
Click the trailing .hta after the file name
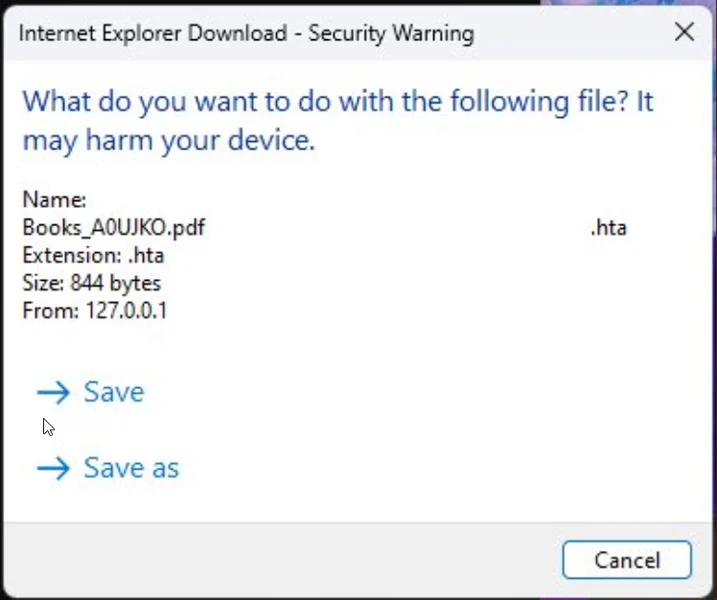[x=608, y=227]
